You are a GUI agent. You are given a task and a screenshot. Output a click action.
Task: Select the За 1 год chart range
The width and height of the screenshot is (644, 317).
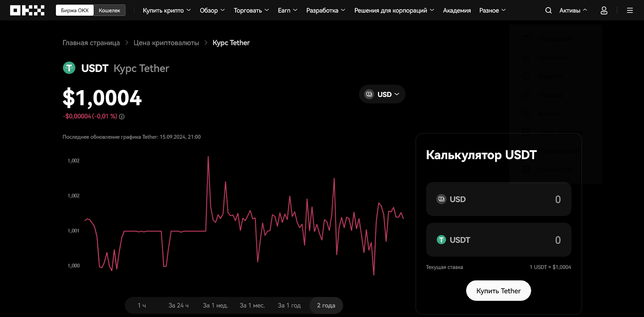pyautogui.click(x=289, y=305)
